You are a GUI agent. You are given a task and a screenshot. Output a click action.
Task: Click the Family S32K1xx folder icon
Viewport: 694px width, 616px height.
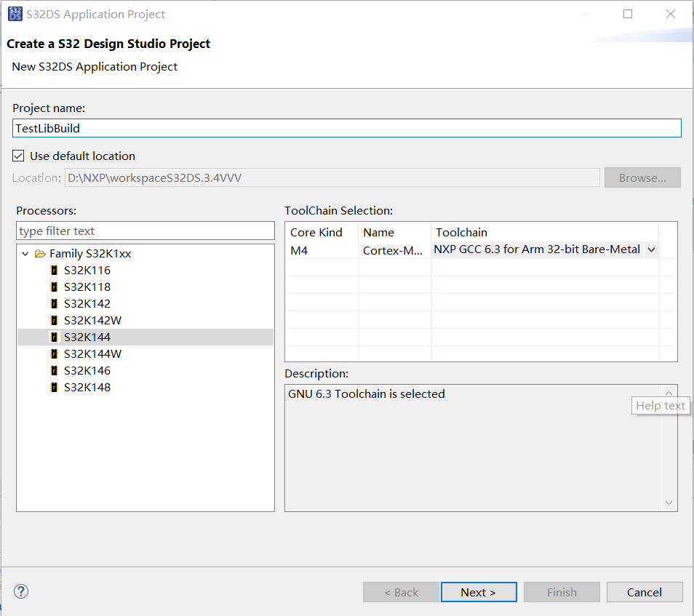[x=40, y=254]
